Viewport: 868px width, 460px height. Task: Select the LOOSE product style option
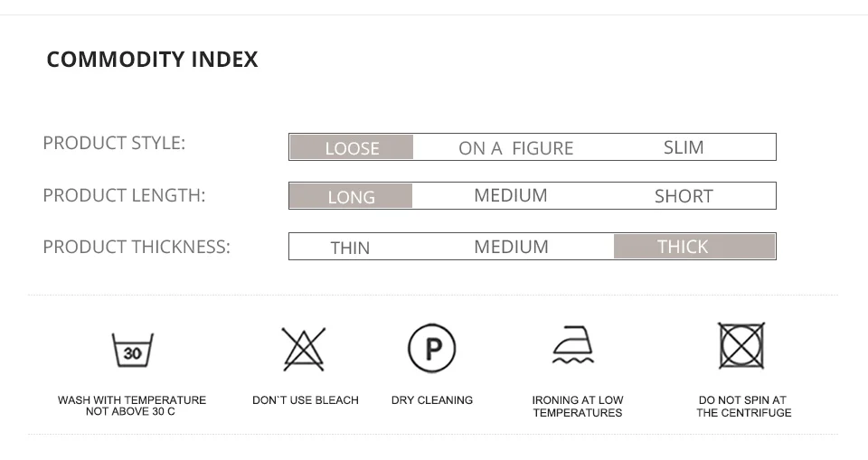click(x=352, y=148)
